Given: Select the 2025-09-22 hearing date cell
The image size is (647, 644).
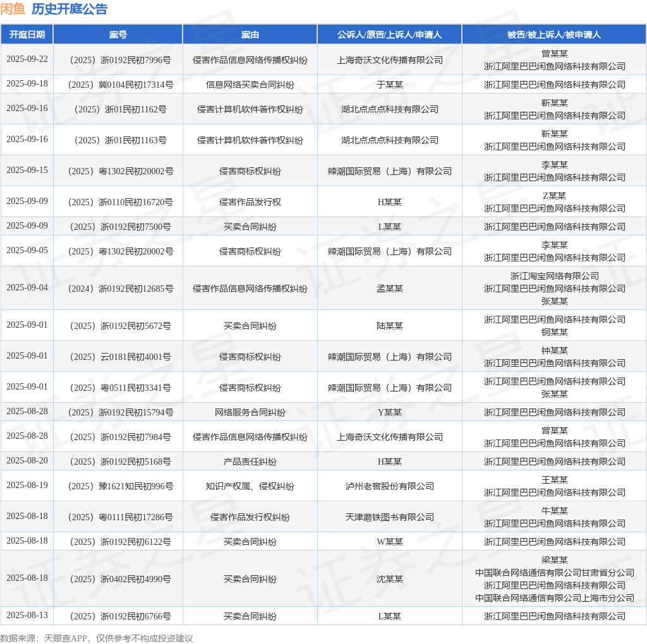Looking at the screenshot, I should coord(27,59).
